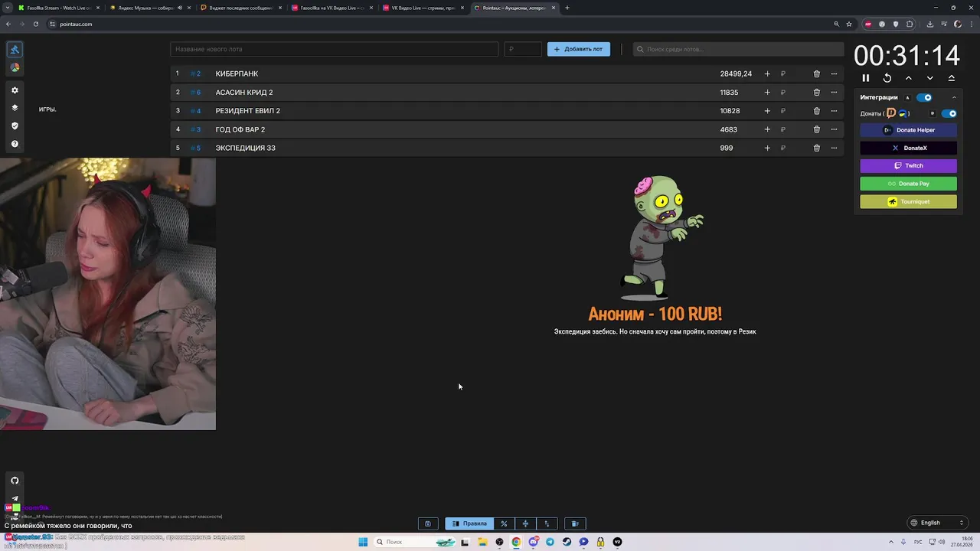Screen dimensions: 980x551
Task: Click the trash clear button in bottom toolbar
Action: [575, 523]
